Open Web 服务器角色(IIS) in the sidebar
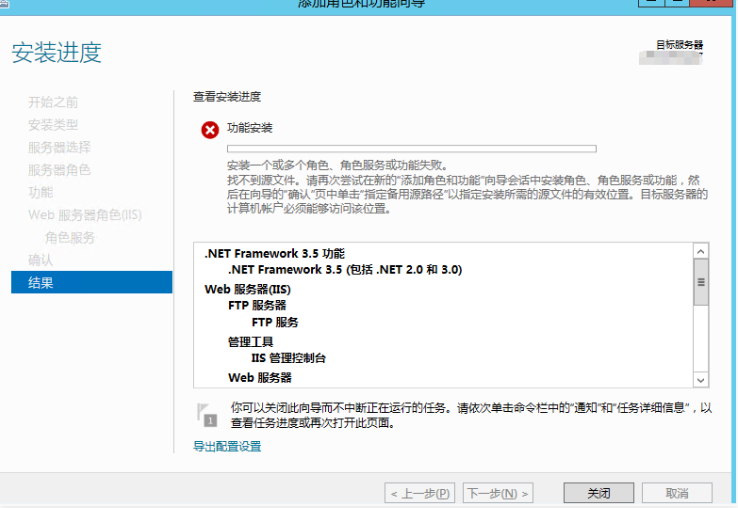 [83, 214]
